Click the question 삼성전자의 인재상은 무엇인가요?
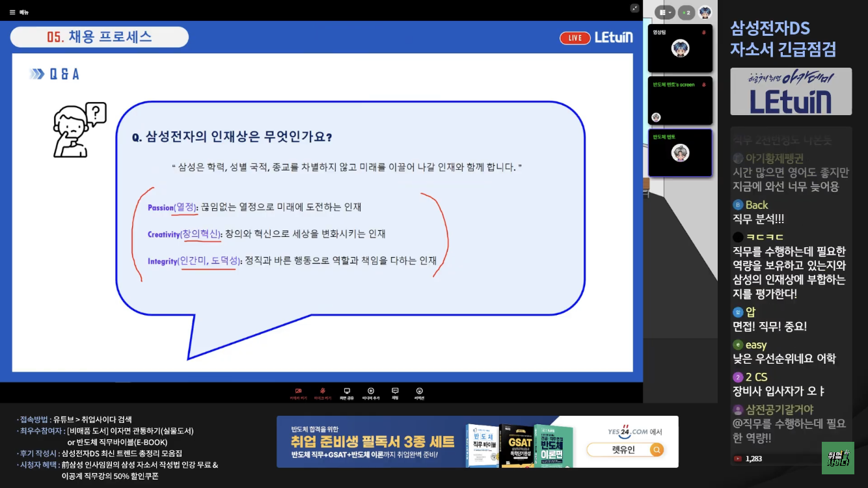Viewport: 868px width, 488px height. (232, 137)
